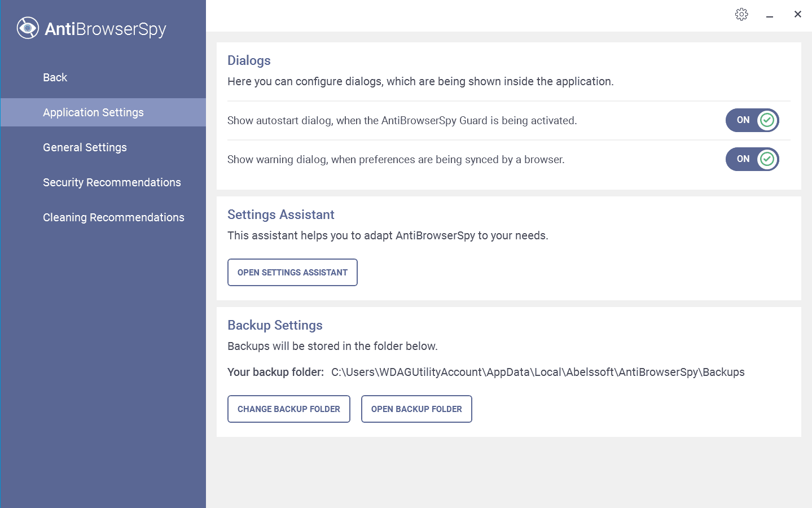Click the AntiBrowserSpy title text

pos(105,29)
